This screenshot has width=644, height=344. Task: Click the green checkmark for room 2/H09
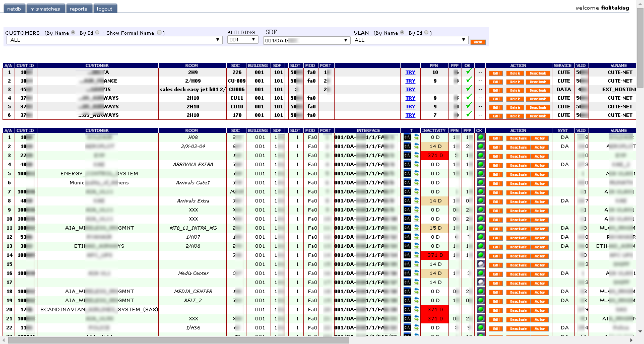pyautogui.click(x=469, y=81)
